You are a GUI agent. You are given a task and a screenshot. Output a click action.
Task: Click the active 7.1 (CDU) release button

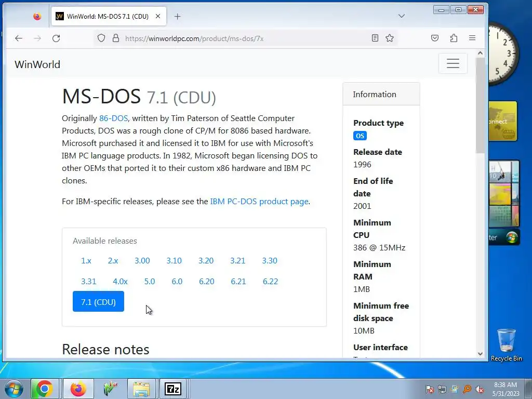(98, 302)
